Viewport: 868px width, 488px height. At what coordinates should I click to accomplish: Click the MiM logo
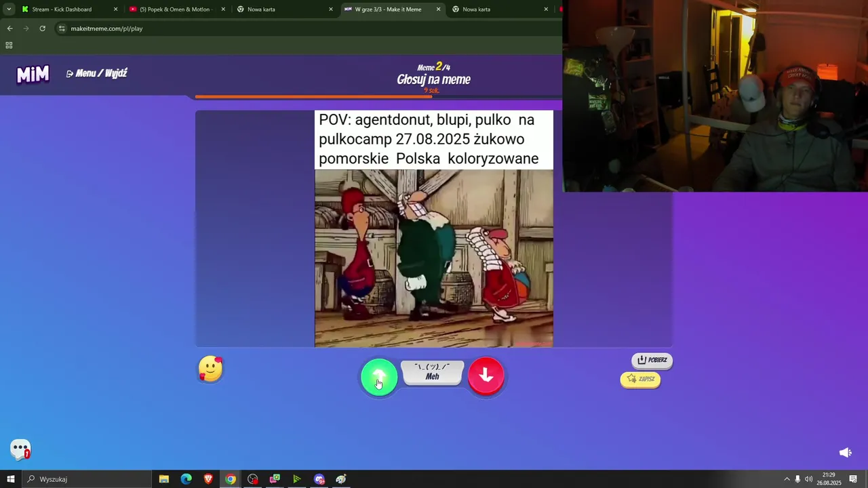pos(33,74)
